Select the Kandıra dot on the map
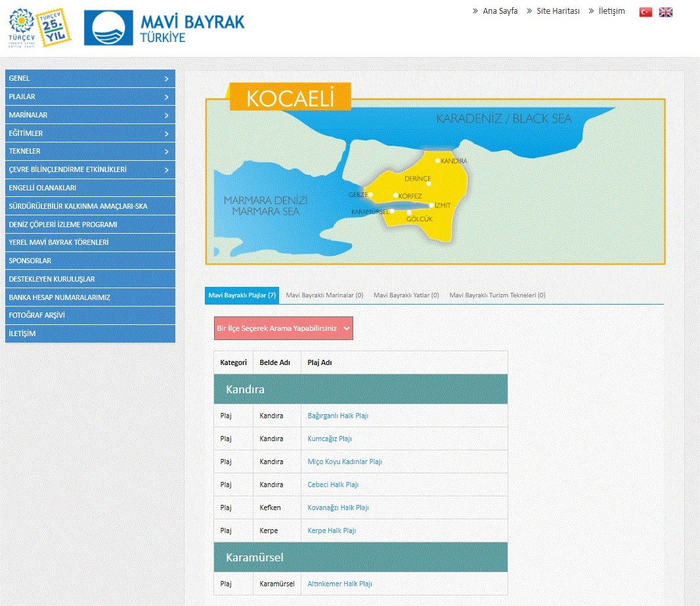This screenshot has height=606, width=700. click(438, 160)
